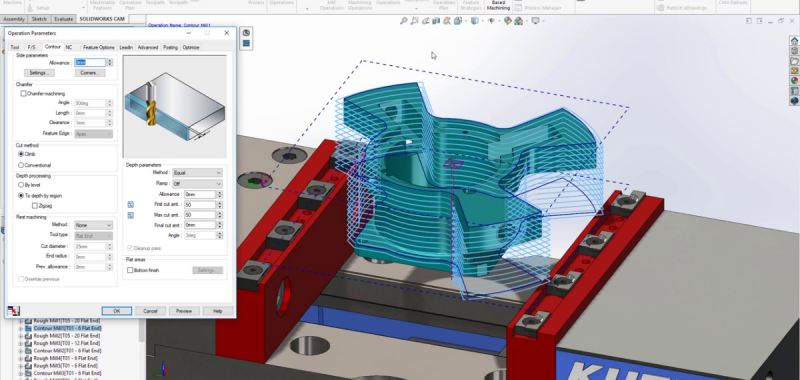Screen dimensions: 800x380
Task: Expand the Rough Mill1 tree node
Action: click(21, 321)
